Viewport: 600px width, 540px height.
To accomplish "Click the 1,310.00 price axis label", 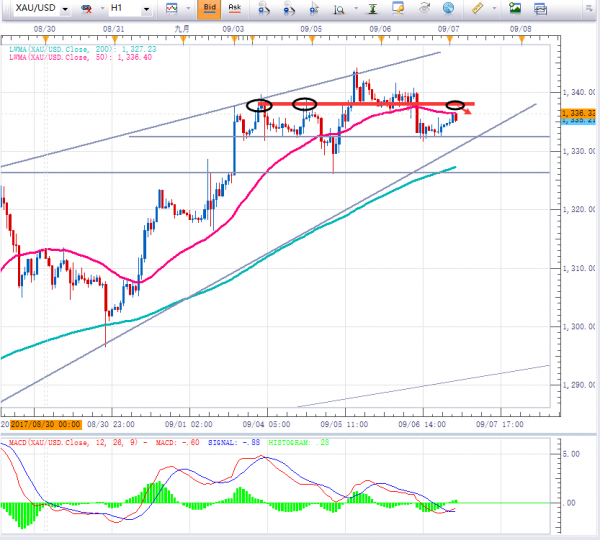I will (579, 268).
